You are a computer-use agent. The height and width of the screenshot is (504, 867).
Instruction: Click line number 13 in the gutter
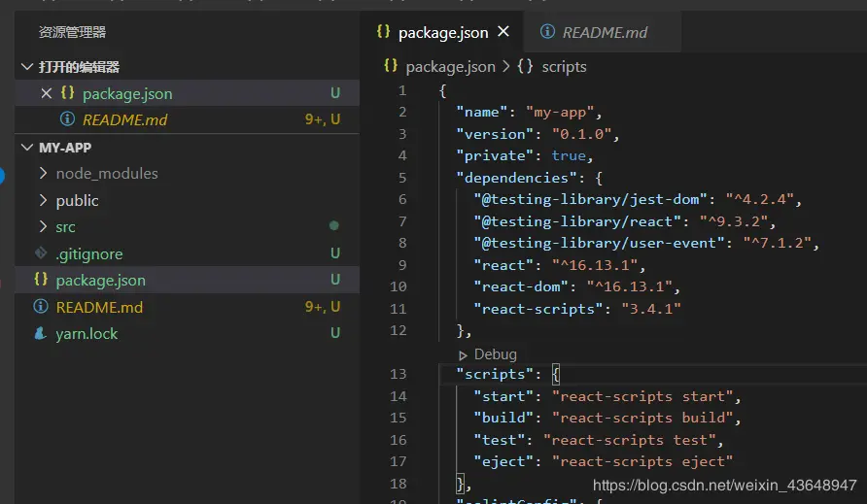(x=399, y=374)
